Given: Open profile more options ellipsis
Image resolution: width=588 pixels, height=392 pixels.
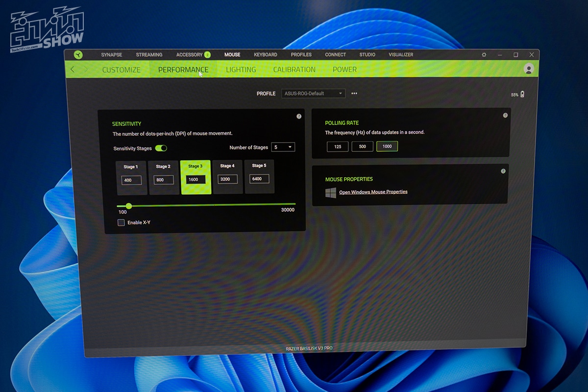Looking at the screenshot, I should tap(354, 93).
